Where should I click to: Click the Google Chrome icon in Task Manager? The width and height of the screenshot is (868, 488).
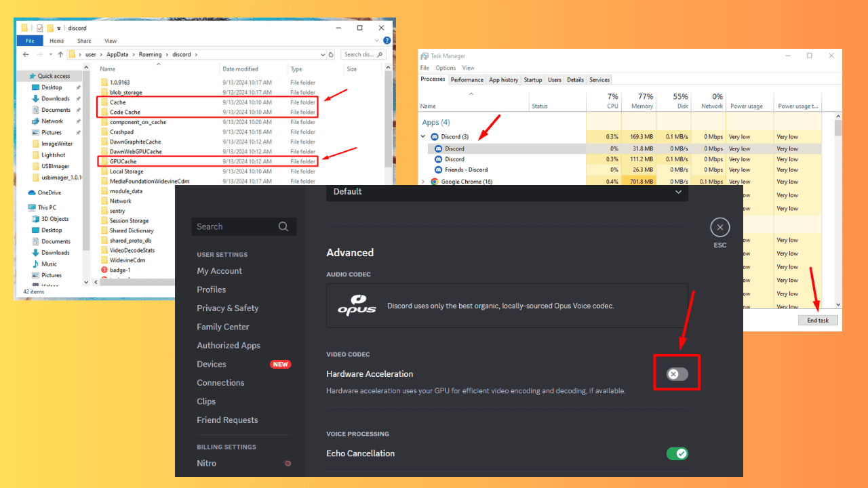[x=435, y=182]
